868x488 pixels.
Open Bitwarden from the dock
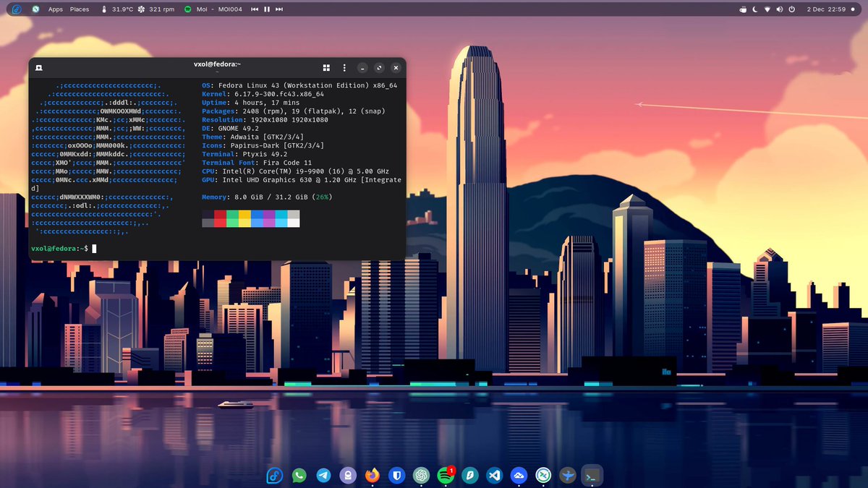396,475
